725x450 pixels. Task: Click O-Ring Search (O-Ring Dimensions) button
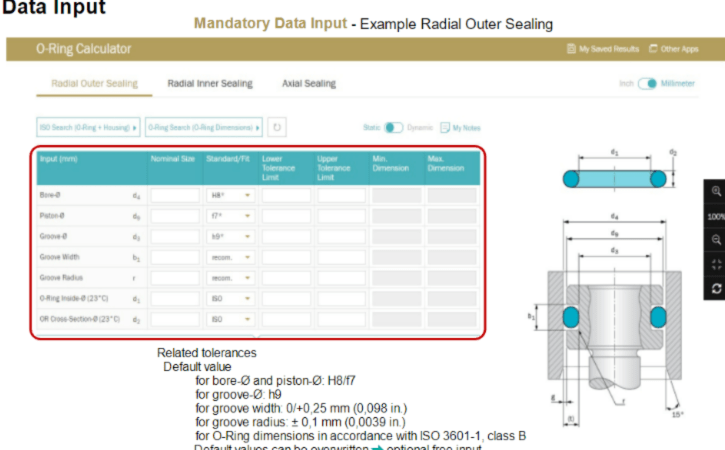coord(203,127)
